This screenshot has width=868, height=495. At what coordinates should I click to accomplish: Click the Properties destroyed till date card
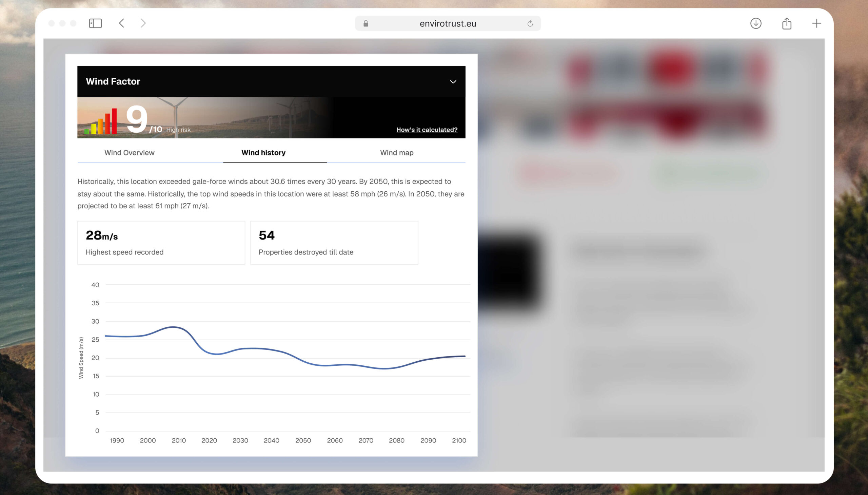334,243
